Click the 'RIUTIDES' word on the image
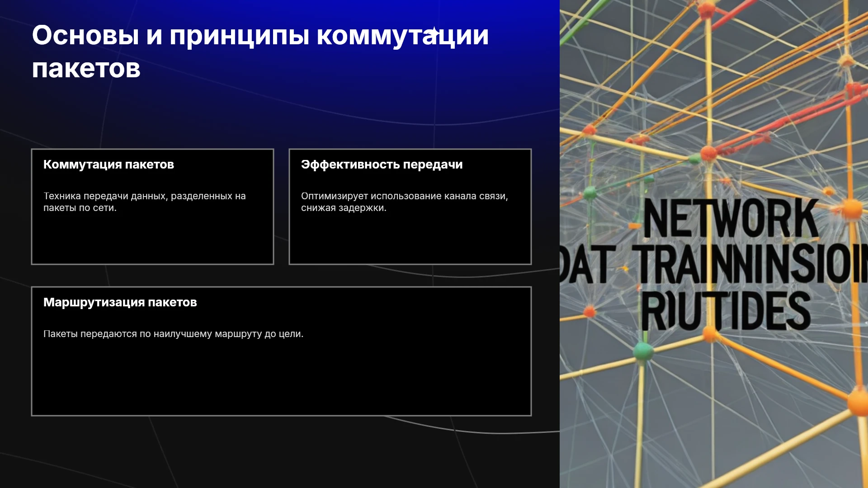The image size is (868, 488). point(726,311)
